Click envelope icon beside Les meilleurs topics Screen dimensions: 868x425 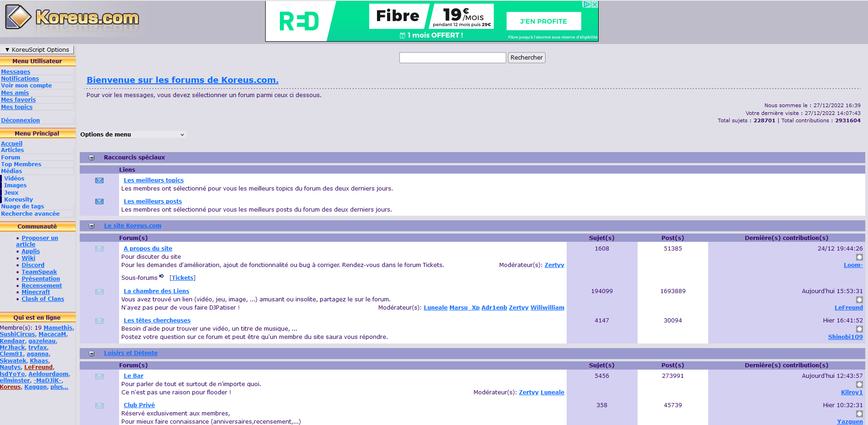99,180
